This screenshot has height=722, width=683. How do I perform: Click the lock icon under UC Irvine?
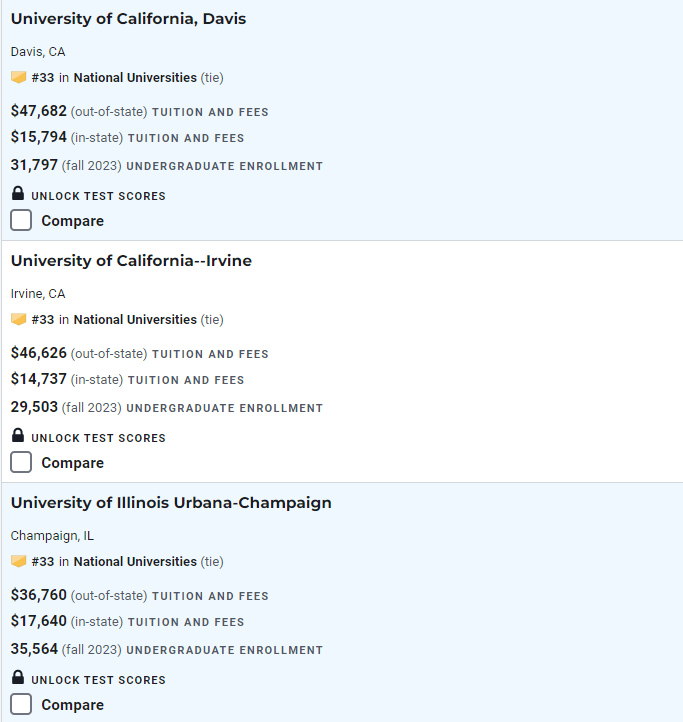[x=18, y=435]
